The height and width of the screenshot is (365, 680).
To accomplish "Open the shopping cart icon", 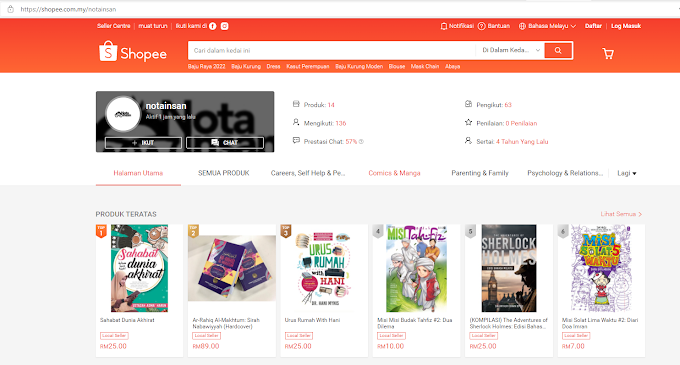I will click(608, 53).
